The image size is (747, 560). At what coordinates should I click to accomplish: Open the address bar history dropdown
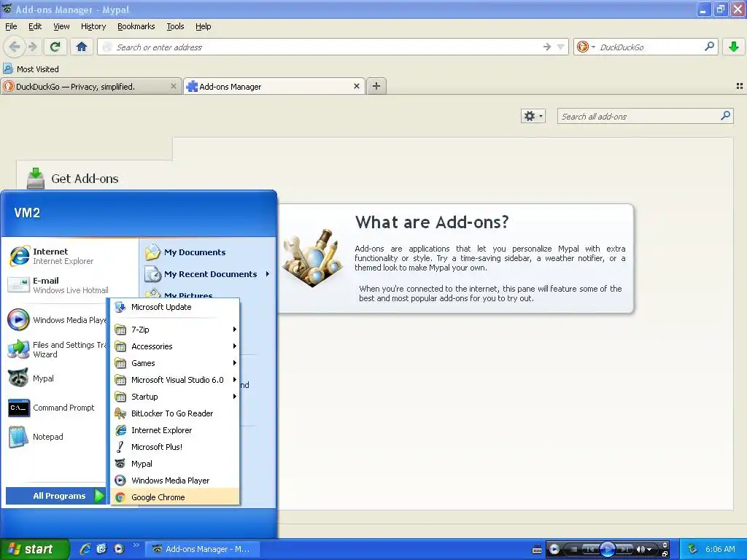pyautogui.click(x=561, y=47)
